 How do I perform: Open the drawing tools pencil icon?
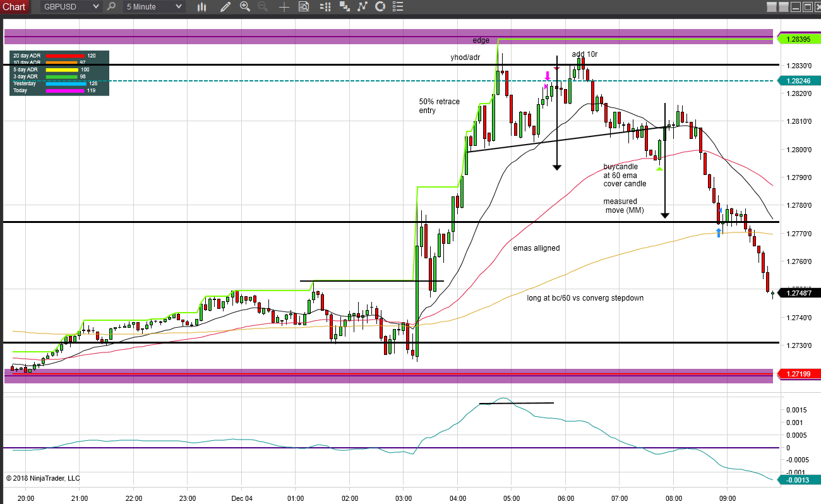tap(225, 7)
